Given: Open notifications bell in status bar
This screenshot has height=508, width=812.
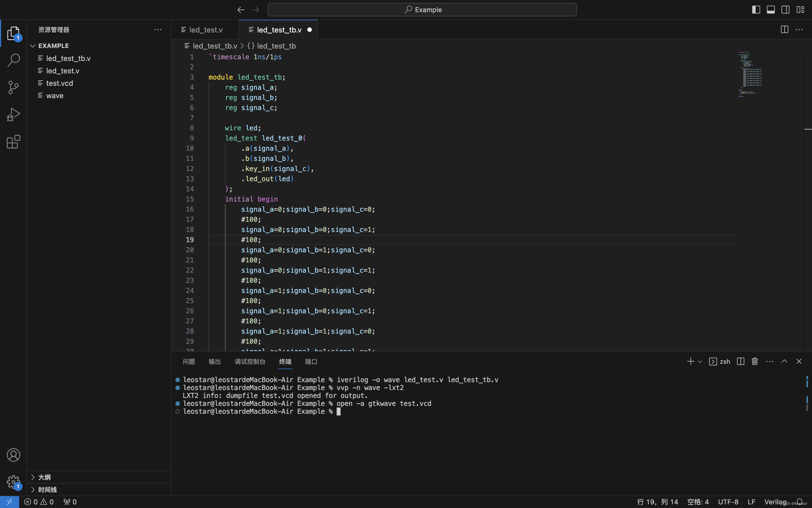Looking at the screenshot, I should [x=800, y=502].
